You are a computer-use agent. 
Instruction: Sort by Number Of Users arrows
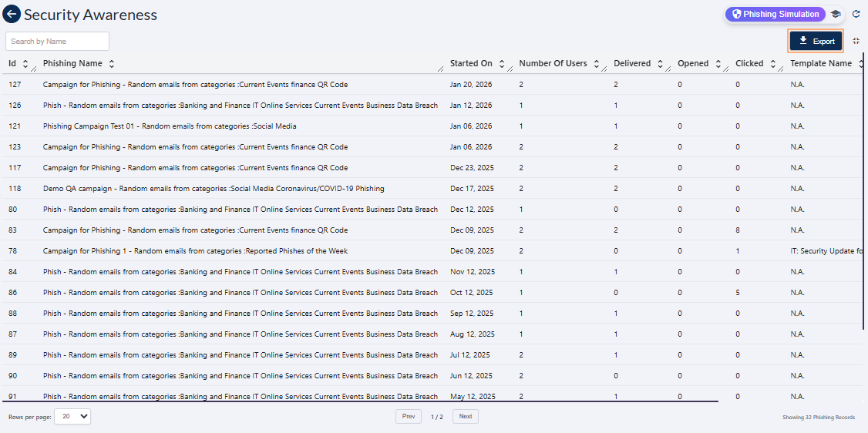coord(596,64)
